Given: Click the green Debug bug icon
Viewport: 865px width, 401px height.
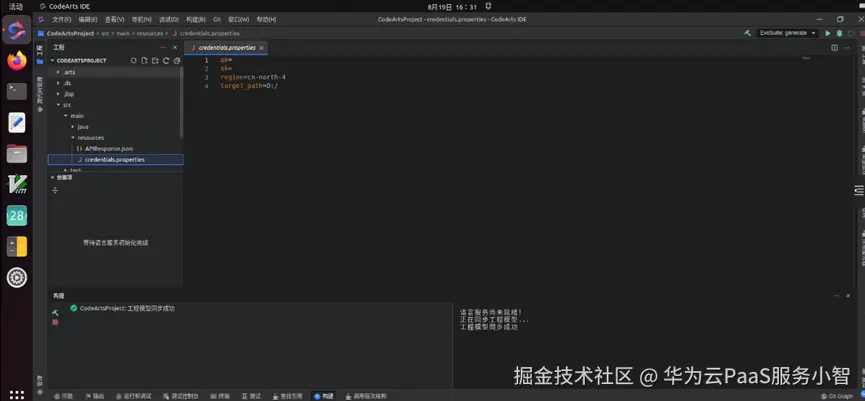Looking at the screenshot, I should (840, 33).
